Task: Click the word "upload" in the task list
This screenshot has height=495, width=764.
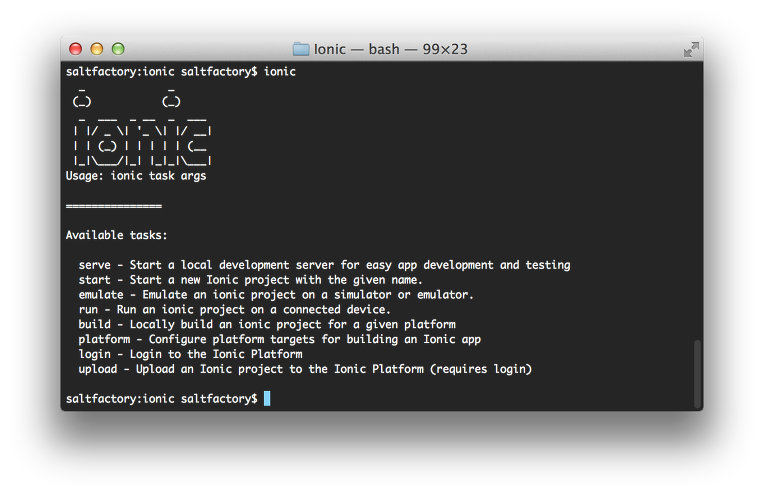Action: click(x=98, y=369)
